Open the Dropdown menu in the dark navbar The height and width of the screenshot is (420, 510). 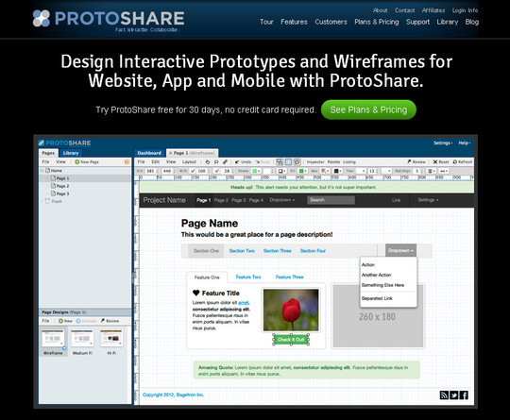point(282,200)
